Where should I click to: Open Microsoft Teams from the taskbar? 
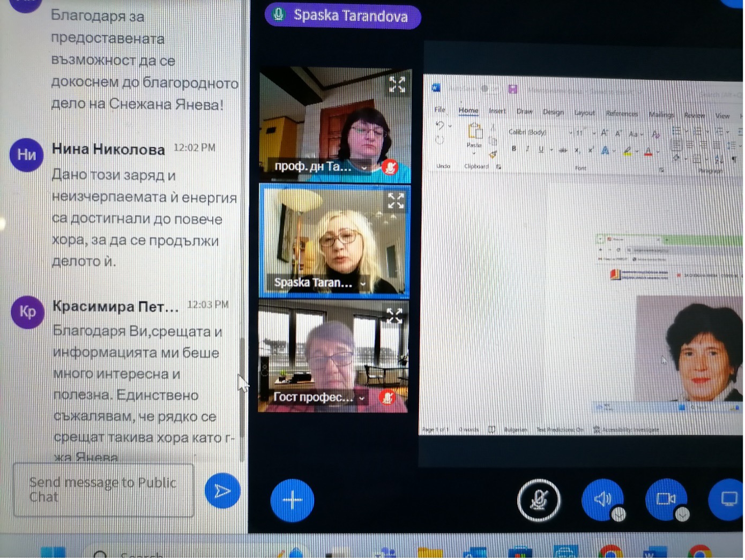pos(386,552)
